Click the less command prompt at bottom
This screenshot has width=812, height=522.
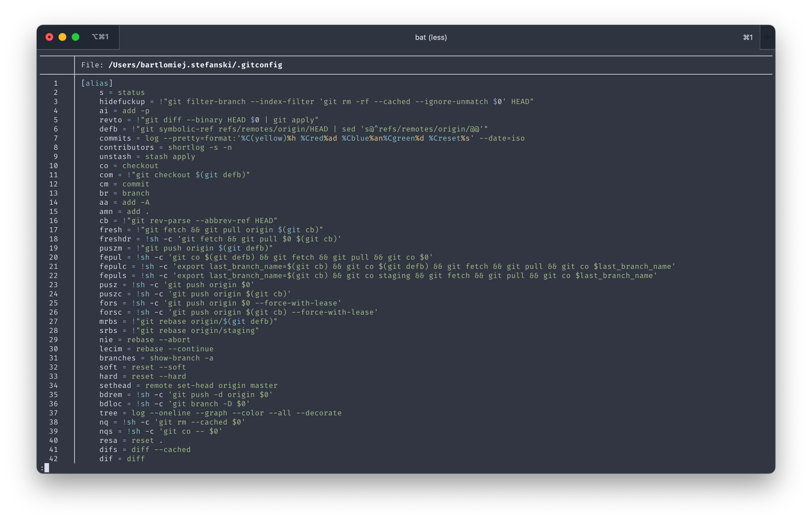pos(42,468)
